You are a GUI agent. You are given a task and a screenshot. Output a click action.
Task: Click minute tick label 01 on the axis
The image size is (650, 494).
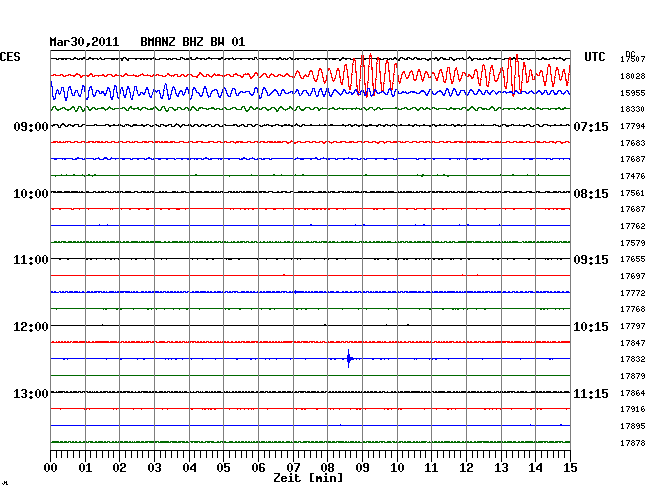click(85, 468)
